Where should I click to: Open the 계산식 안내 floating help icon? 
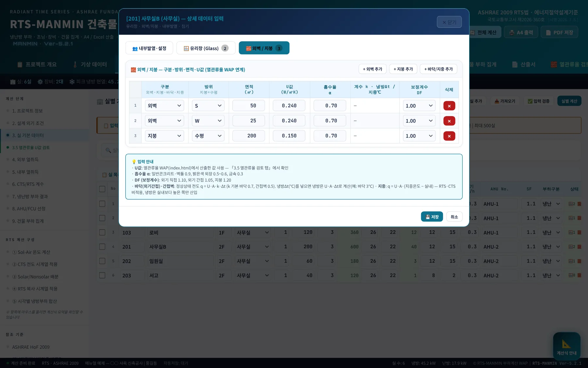[566, 346]
